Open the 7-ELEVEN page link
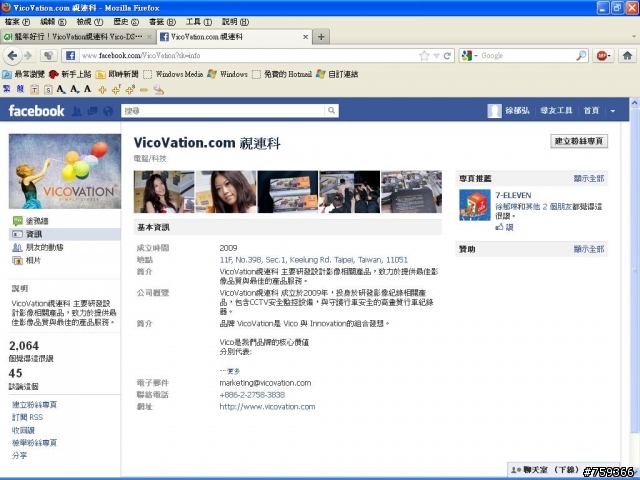Viewport: 640px width, 480px height. point(513,195)
